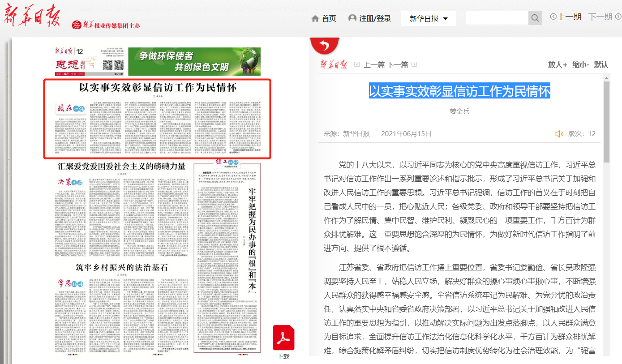Click the small 新华日报 logo above article
The image size is (622, 364).
(x=334, y=64)
